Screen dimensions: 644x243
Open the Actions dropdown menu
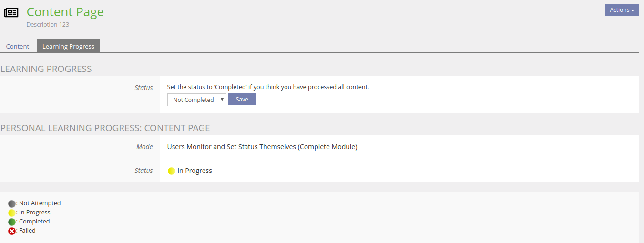[622, 10]
